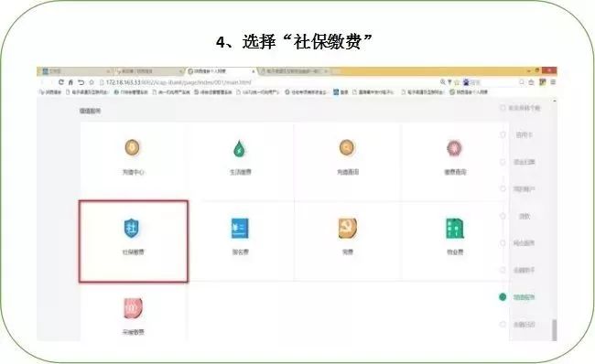Click the browser reload icon
This screenshot has height=364, width=595.
coord(60,82)
